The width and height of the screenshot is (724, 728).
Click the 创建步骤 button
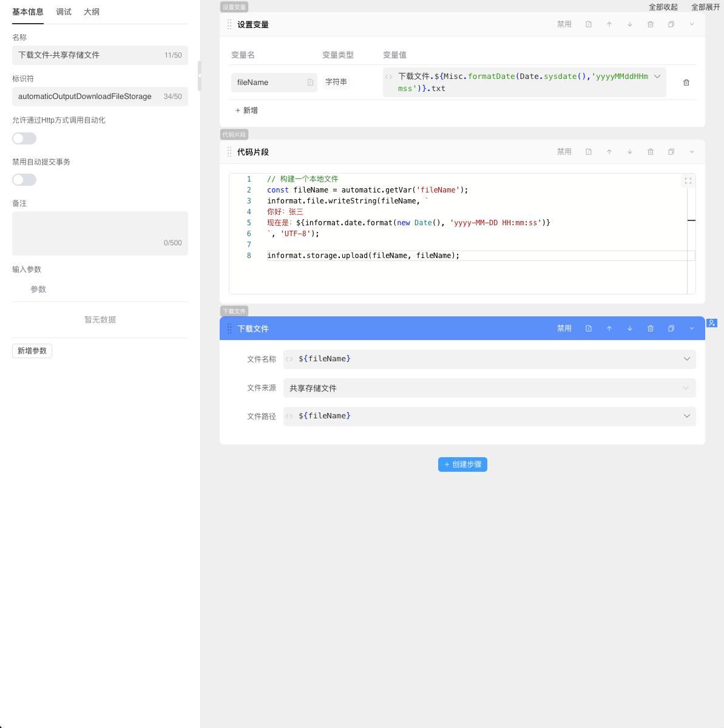click(x=462, y=464)
